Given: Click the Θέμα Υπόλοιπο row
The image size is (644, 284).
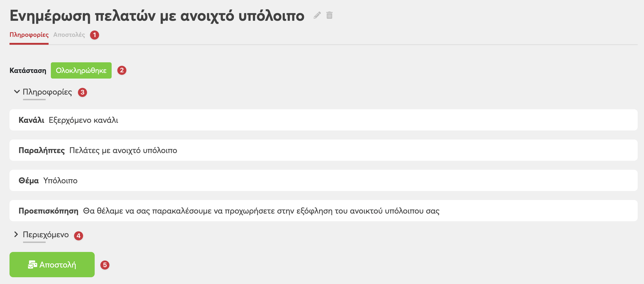Looking at the screenshot, I should pos(324,180).
